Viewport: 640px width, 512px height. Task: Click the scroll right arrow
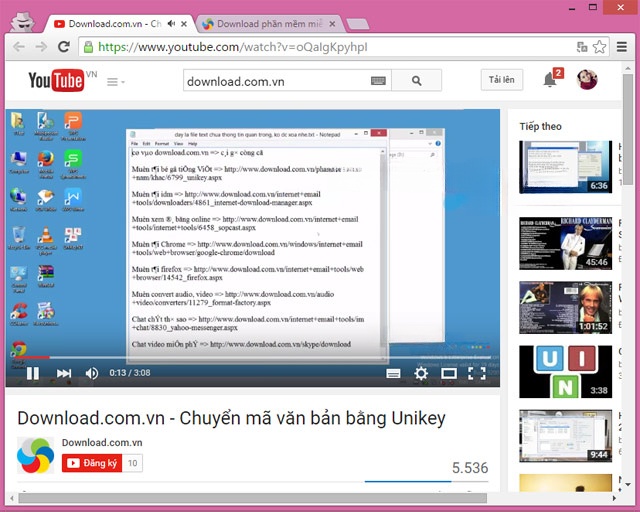pos(614,498)
